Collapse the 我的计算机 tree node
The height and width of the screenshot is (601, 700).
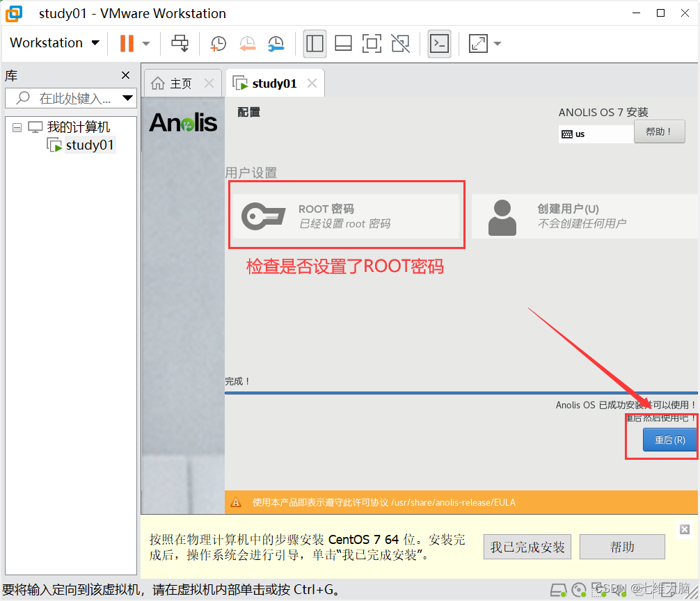[x=17, y=127]
